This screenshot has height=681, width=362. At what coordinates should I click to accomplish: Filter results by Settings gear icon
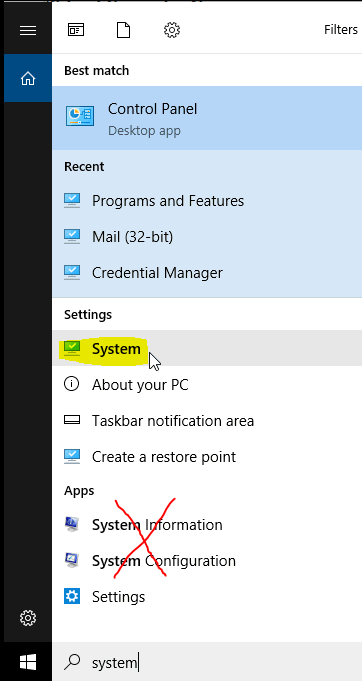[x=172, y=30]
